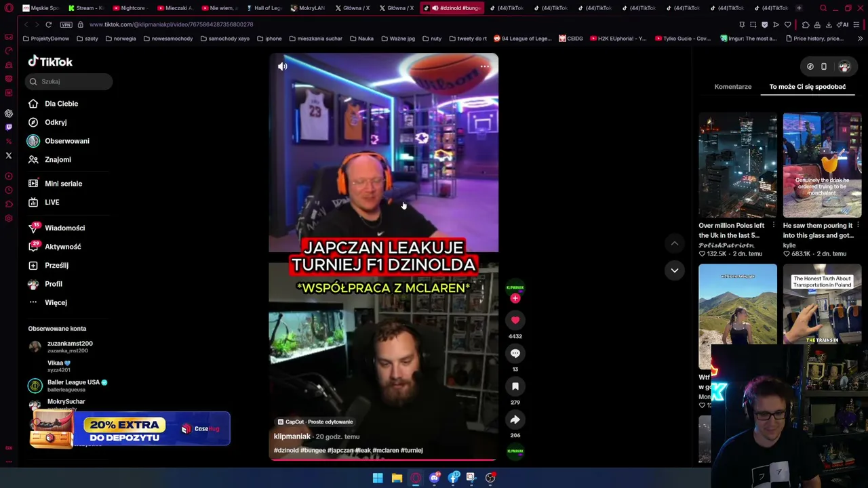Switch to the Hall of Legends browser tab

click(x=264, y=8)
